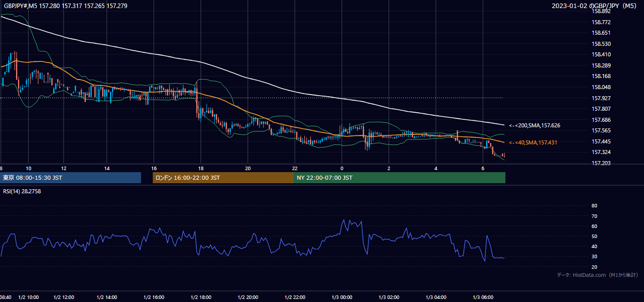Click the 1/2 18:00 date axis label

pyautogui.click(x=201, y=297)
